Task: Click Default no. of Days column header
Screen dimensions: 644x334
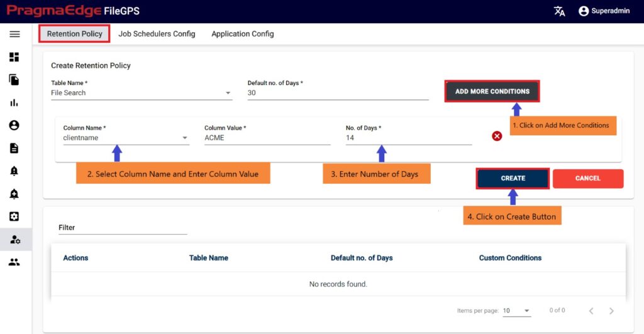Action: pyautogui.click(x=362, y=258)
